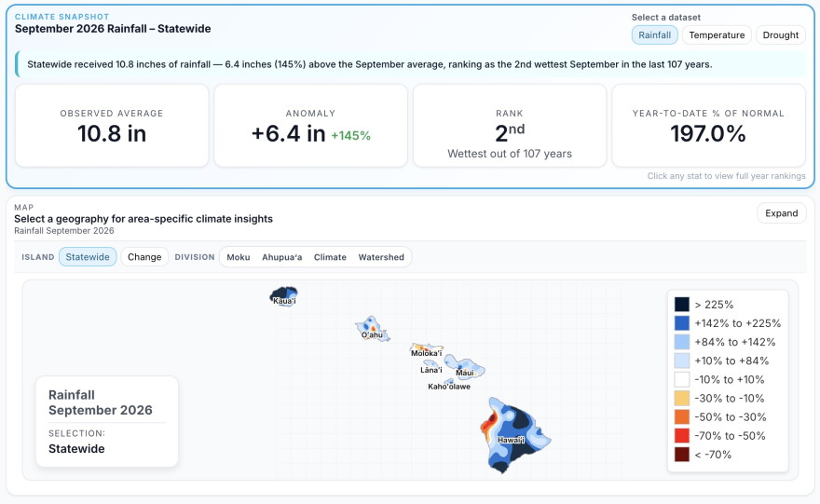Screen dimensions: 820x504
Task: Click the > 225% legend swatch
Action: point(681,305)
